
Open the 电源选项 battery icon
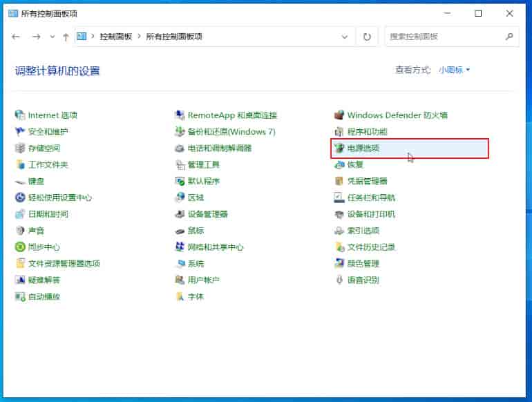[339, 149]
